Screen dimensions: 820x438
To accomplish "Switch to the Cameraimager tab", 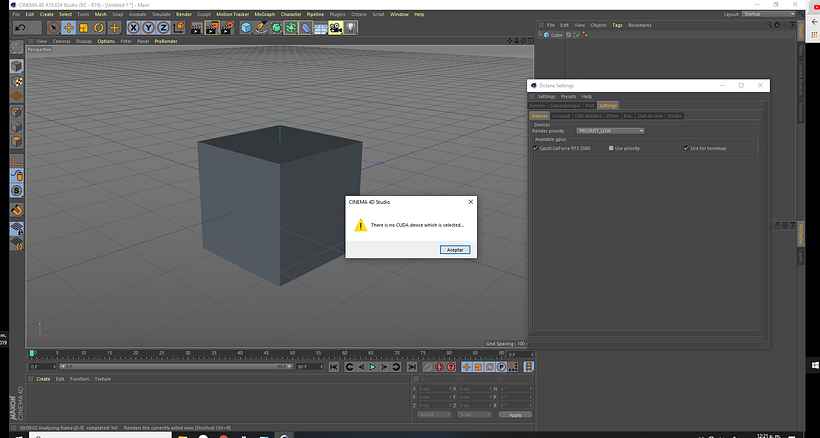I will click(565, 106).
